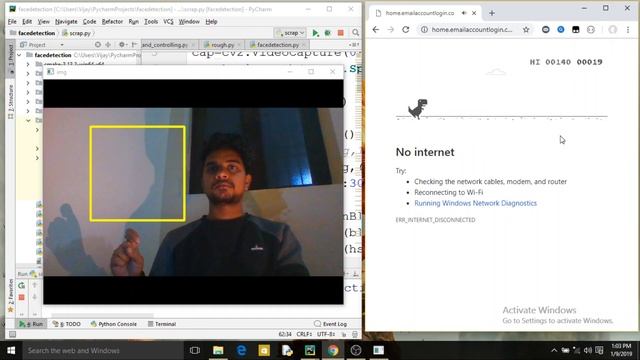Toggle the Favorites side tool window tab
640x360 pixels.
point(11,295)
